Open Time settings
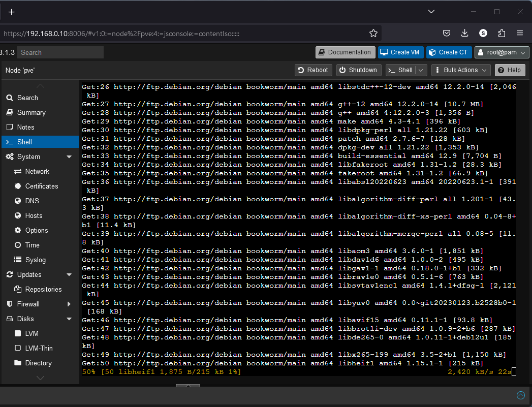 tap(40, 245)
